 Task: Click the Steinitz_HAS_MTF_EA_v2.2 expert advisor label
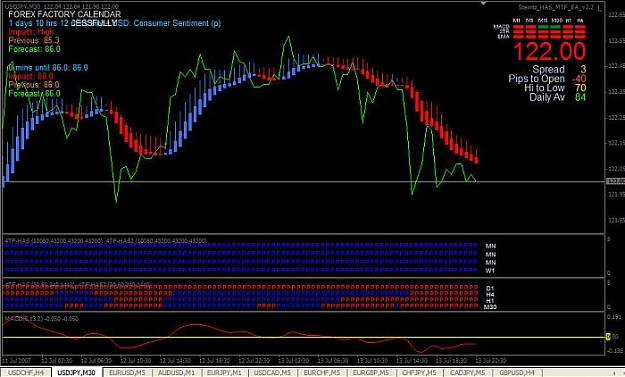[x=556, y=7]
